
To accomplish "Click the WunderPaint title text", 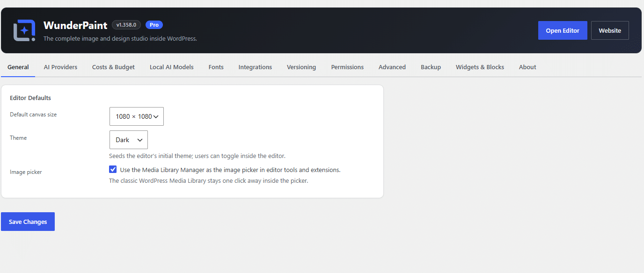I will (75, 25).
